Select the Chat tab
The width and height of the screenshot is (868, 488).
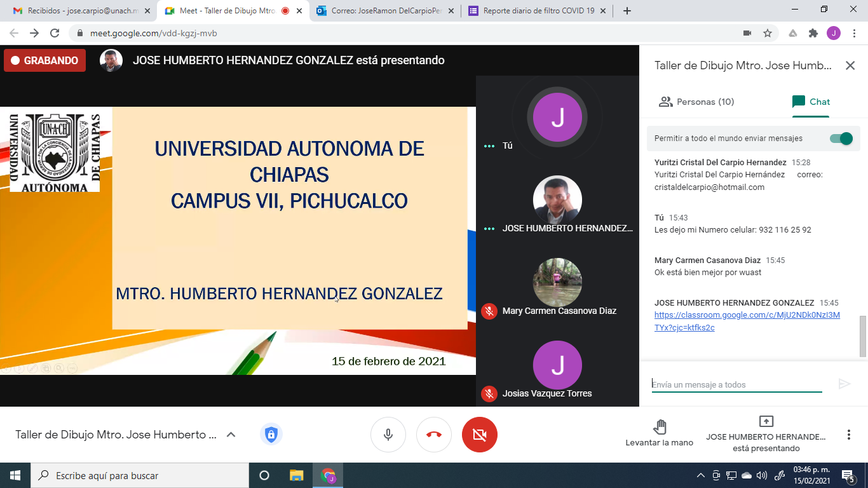[811, 102]
